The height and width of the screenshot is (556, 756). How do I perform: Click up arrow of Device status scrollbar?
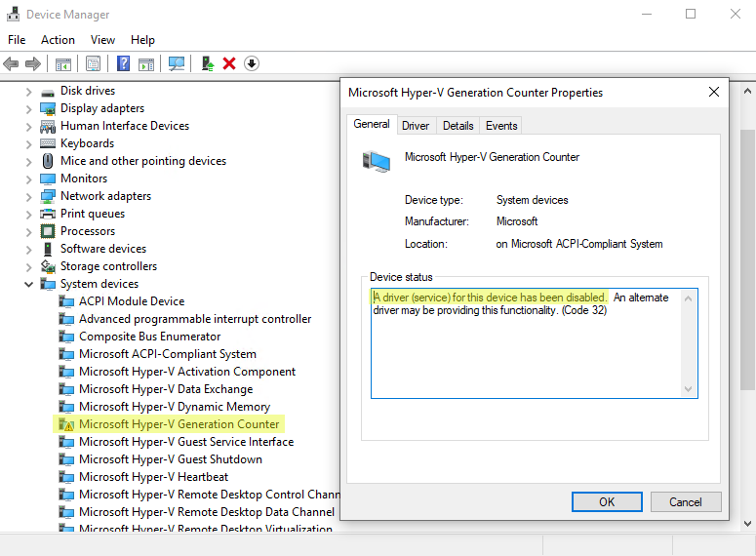click(x=688, y=298)
